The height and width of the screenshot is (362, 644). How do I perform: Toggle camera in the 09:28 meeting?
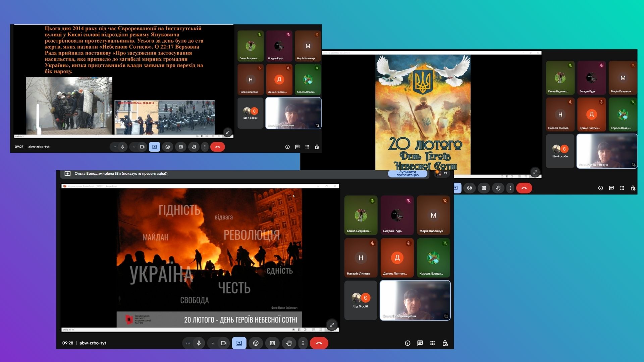tap(223, 343)
